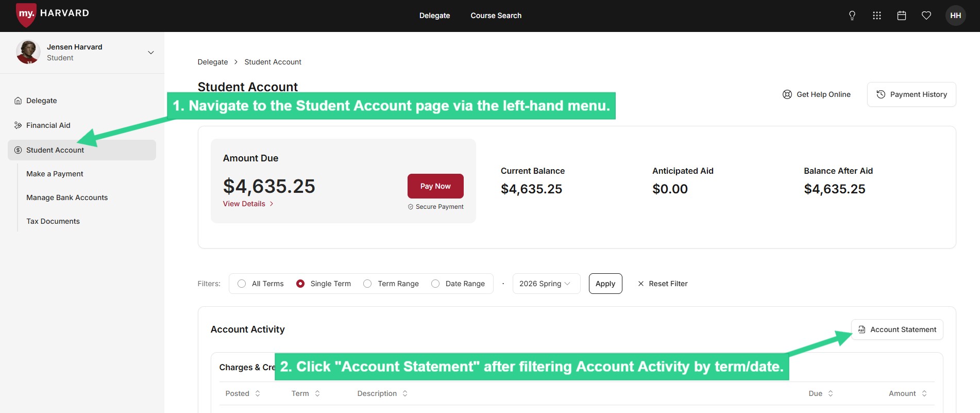Select the Term Range radio button
980x413 pixels.
coord(367,284)
